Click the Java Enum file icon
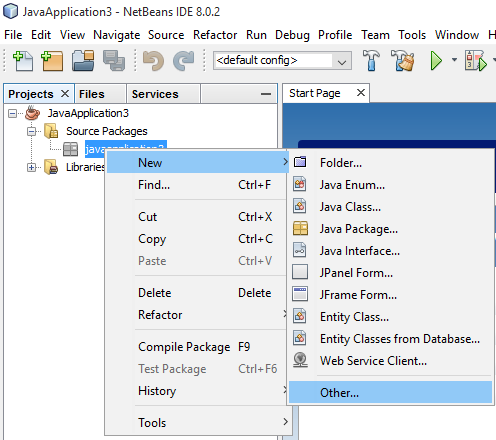496x440 pixels. point(300,184)
